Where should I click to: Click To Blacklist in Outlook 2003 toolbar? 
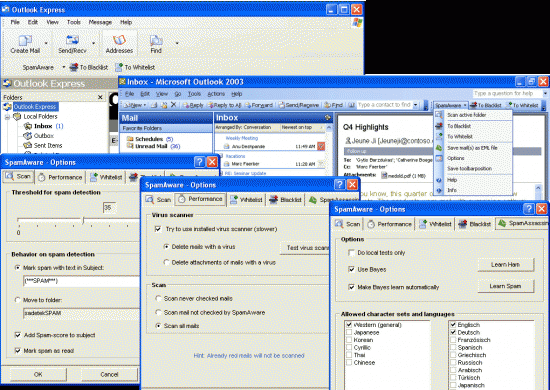pos(486,105)
